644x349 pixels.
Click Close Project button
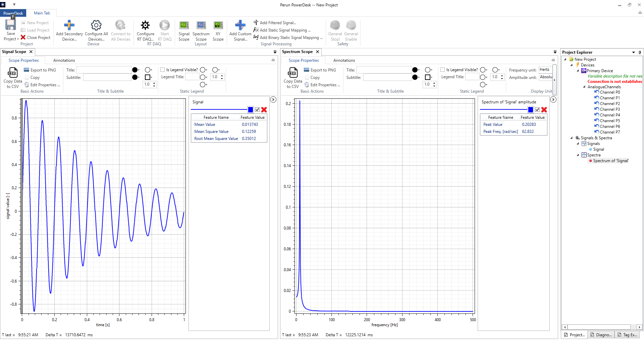(x=36, y=38)
